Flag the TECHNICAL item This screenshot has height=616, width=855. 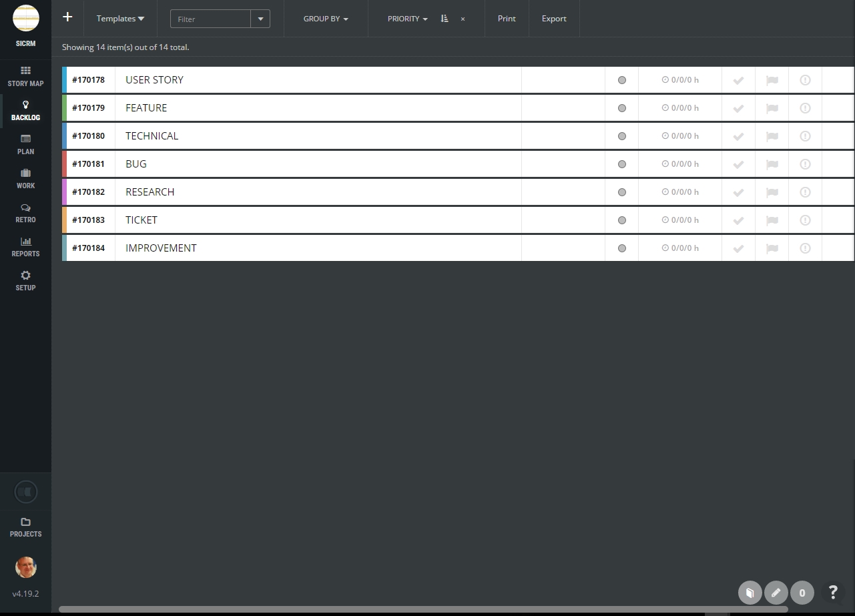pos(772,136)
